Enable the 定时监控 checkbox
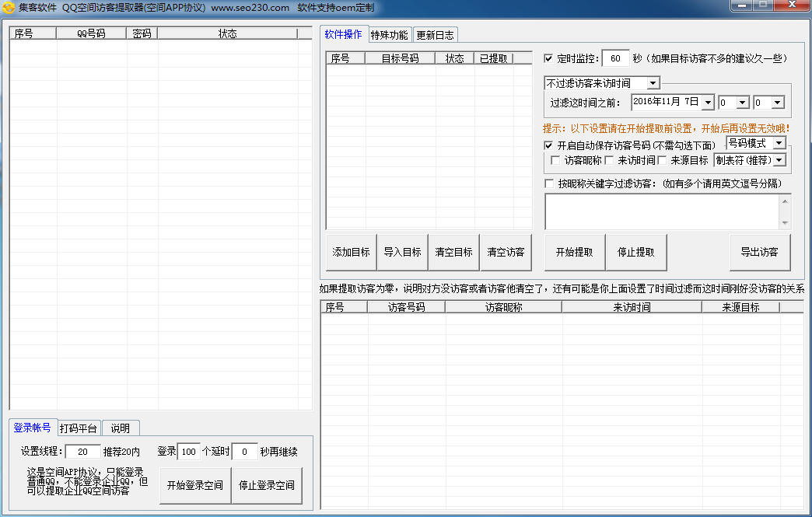Image resolution: width=812 pixels, height=517 pixels. (549, 58)
